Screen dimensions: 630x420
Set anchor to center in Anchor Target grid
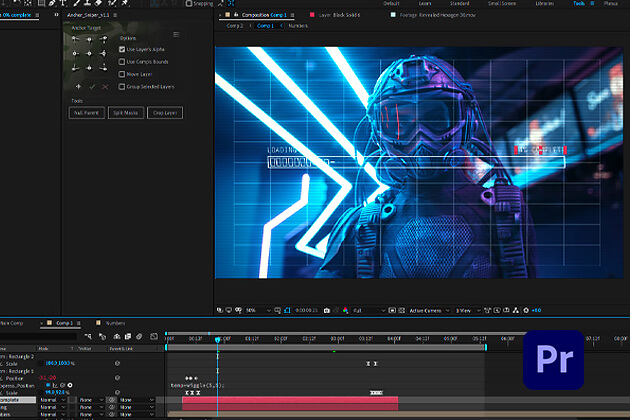89,53
